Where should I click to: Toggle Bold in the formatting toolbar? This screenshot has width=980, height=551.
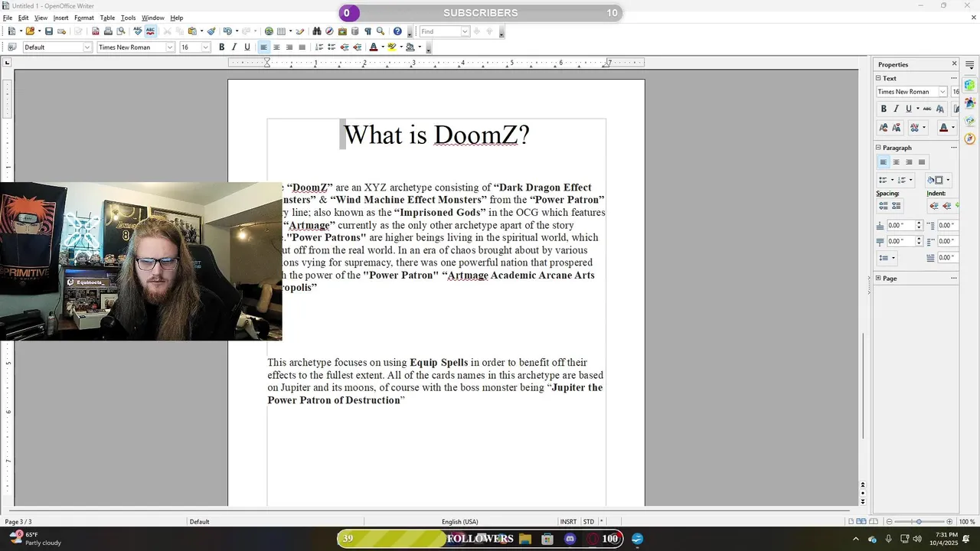tap(221, 47)
